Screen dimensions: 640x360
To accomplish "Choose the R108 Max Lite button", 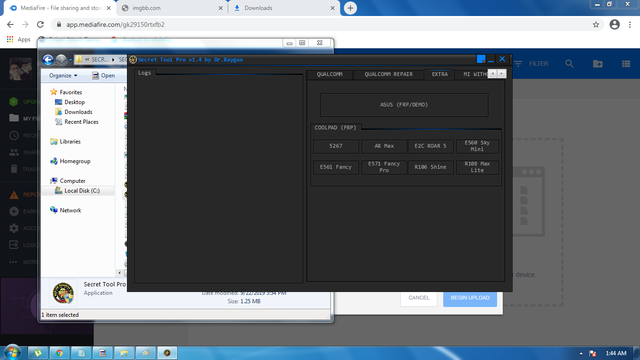I will [477, 167].
